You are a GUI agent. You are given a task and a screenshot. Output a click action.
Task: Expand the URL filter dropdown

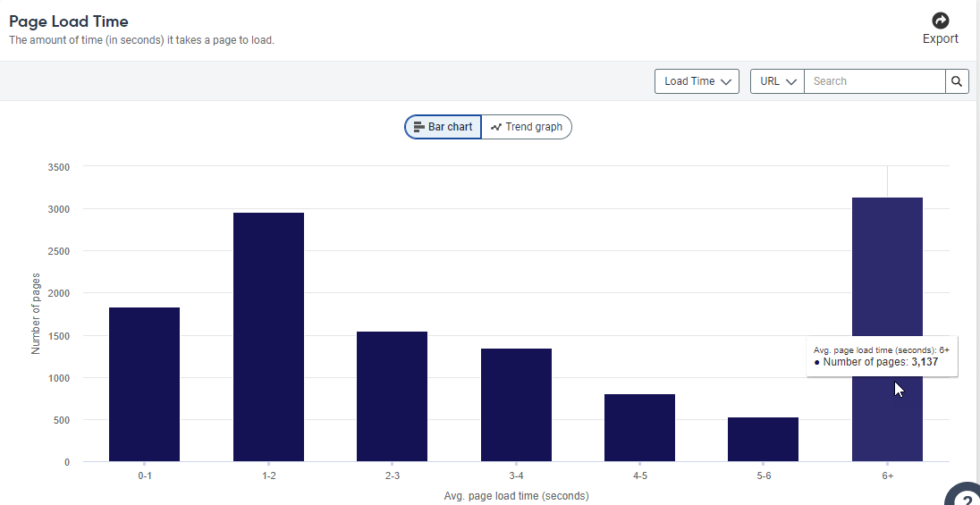coord(777,81)
